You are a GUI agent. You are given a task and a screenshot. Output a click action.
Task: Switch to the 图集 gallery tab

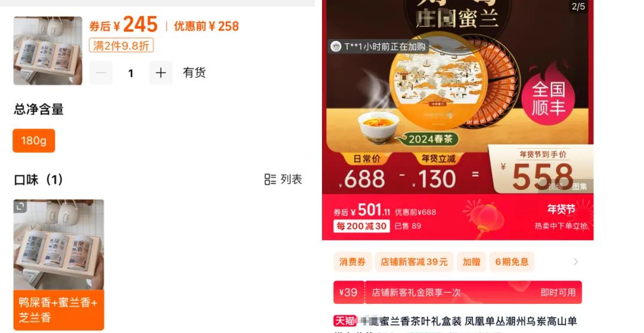580,186
